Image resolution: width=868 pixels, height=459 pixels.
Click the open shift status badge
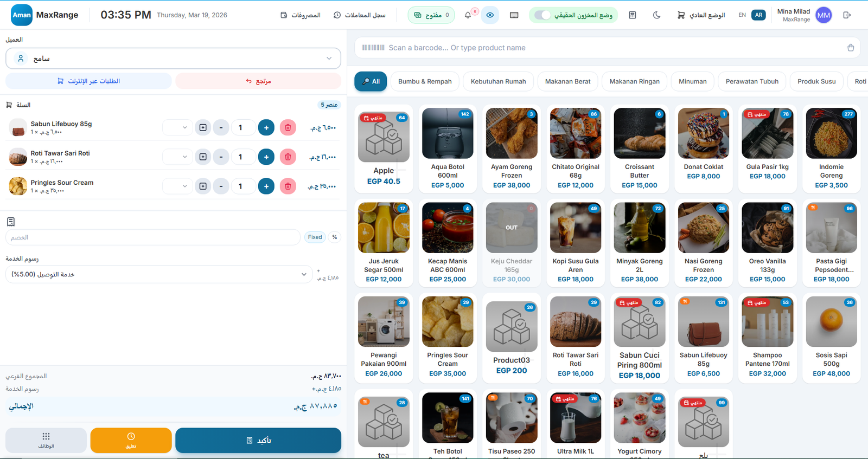[431, 15]
